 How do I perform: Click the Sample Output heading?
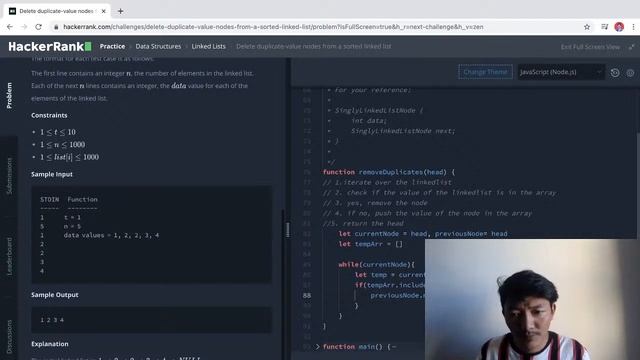55,295
